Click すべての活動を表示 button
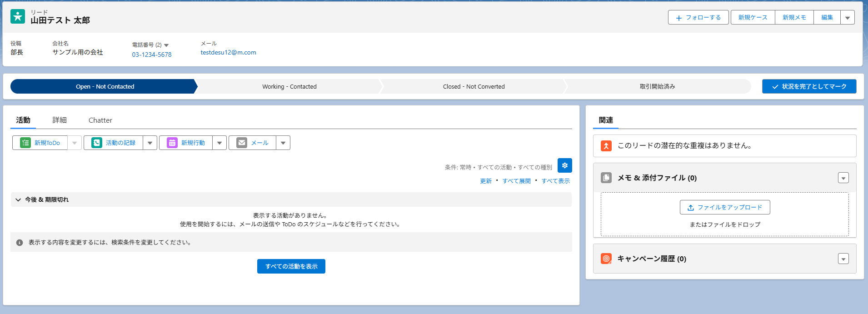The height and width of the screenshot is (314, 868). (x=291, y=266)
